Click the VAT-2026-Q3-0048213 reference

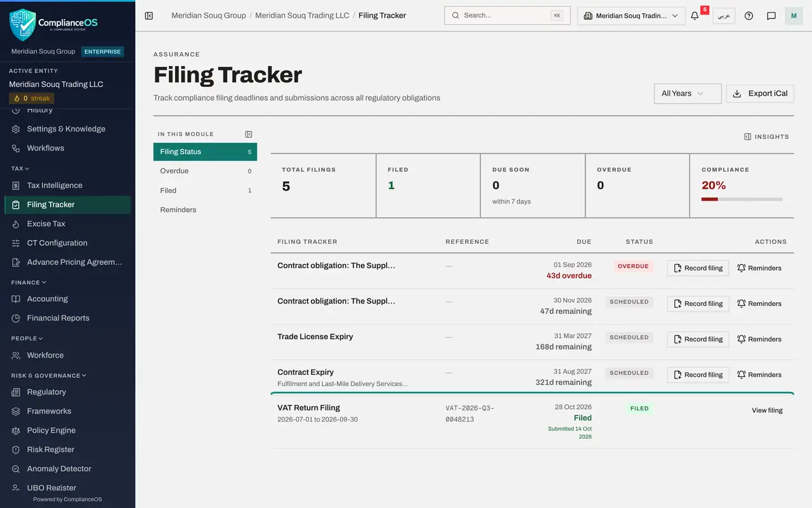click(470, 413)
